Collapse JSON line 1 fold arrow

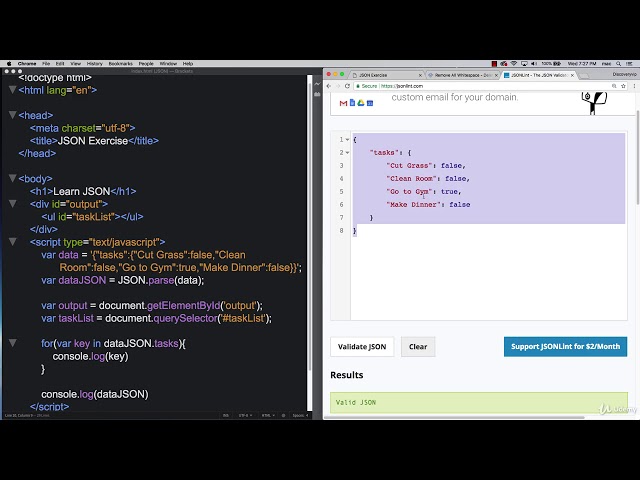tap(347, 140)
